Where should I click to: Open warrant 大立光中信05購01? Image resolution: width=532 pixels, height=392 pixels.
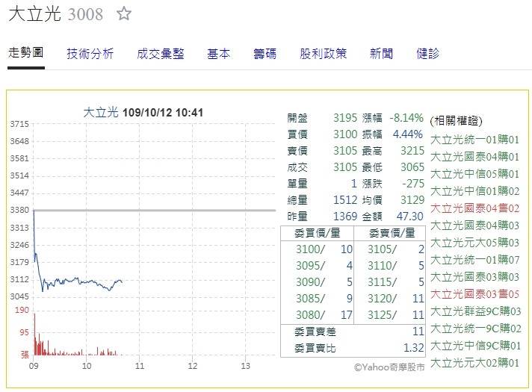click(475, 174)
